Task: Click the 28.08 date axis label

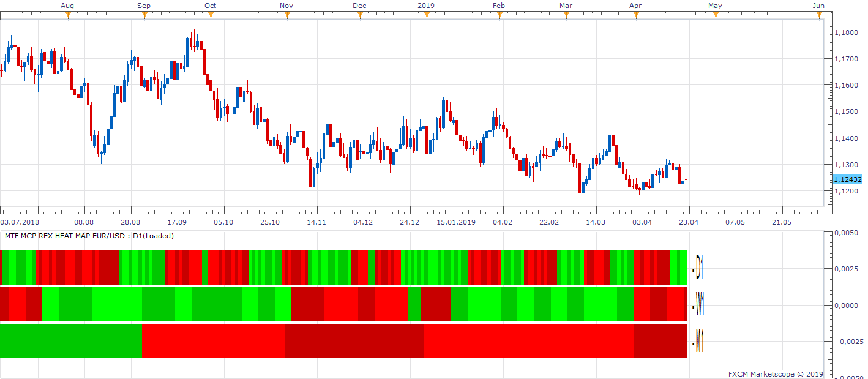Action: pyautogui.click(x=130, y=222)
